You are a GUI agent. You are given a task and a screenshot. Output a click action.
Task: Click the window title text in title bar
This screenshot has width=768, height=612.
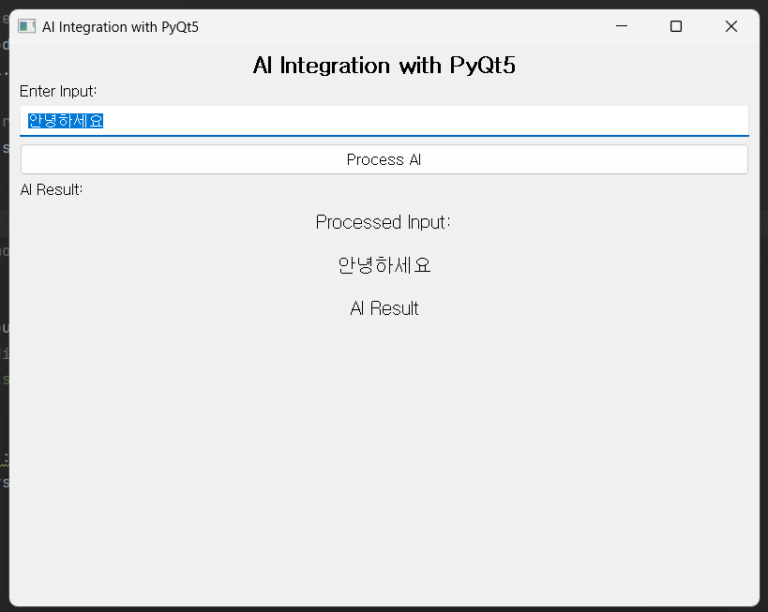[x=120, y=27]
